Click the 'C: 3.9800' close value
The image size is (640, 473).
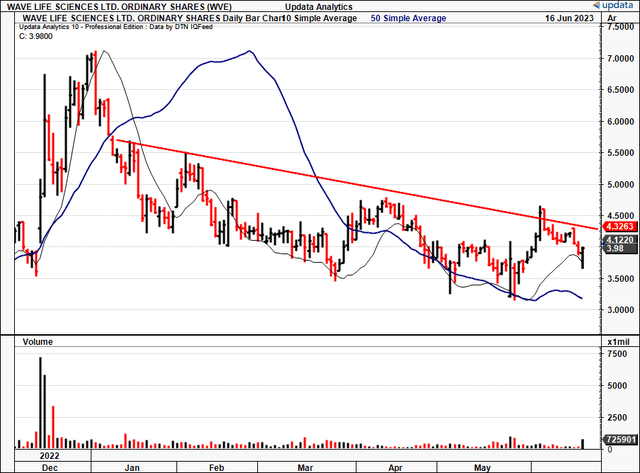pos(36,36)
